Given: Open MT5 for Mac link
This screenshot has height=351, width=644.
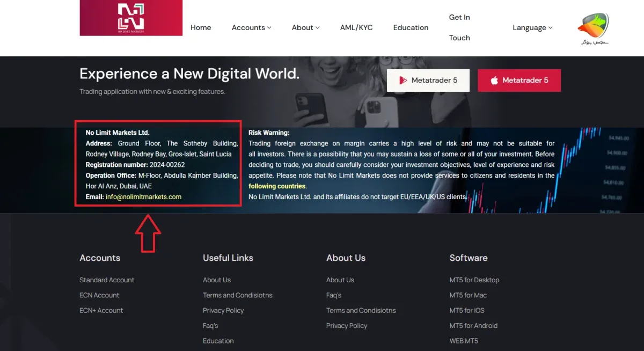Looking at the screenshot, I should click(x=469, y=295).
